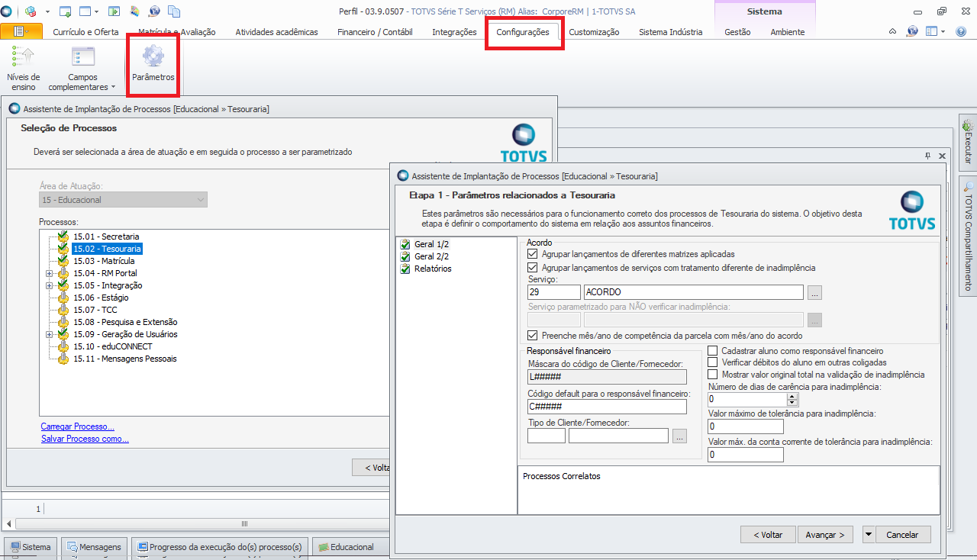Click the pin icon on the docked panel
The height and width of the screenshot is (560, 977).
tap(928, 156)
